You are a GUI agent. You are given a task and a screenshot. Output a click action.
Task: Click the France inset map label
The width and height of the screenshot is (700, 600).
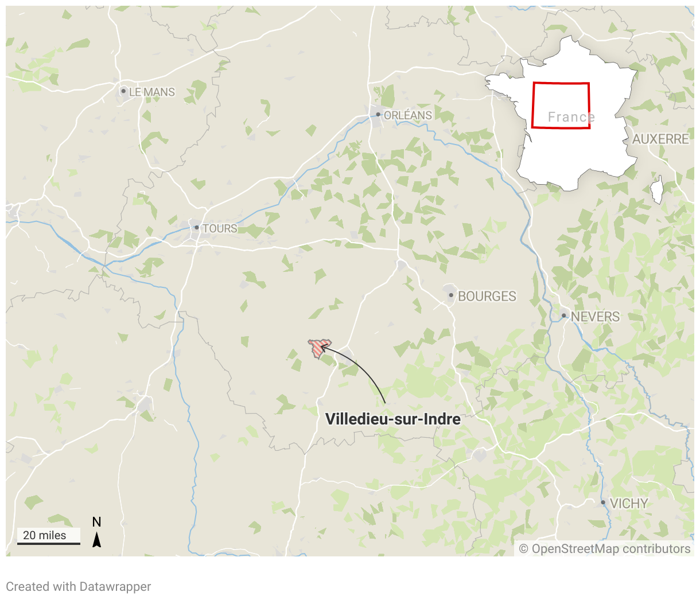pos(571,117)
